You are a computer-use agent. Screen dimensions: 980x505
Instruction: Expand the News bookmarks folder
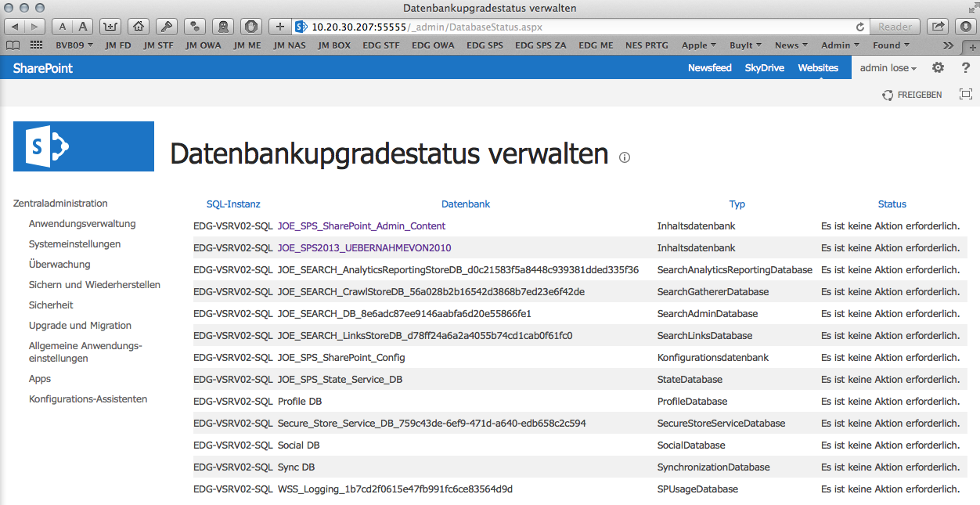pyautogui.click(x=791, y=45)
